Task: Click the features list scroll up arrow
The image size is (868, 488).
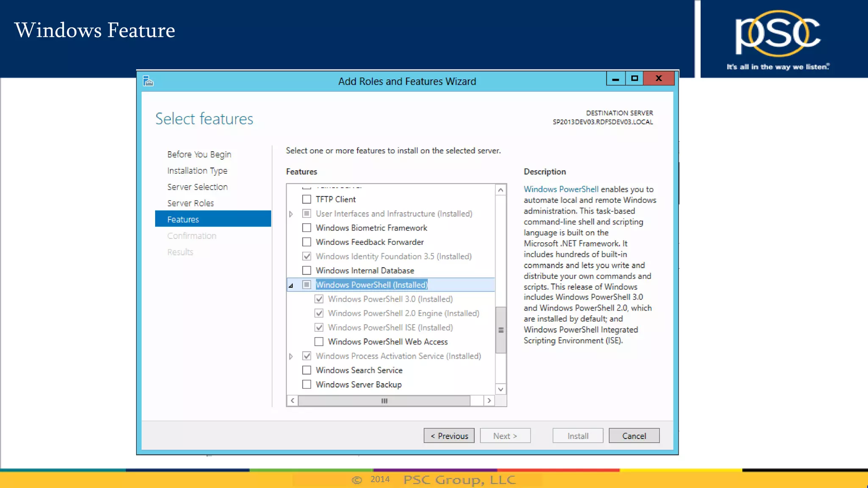Action: click(501, 190)
